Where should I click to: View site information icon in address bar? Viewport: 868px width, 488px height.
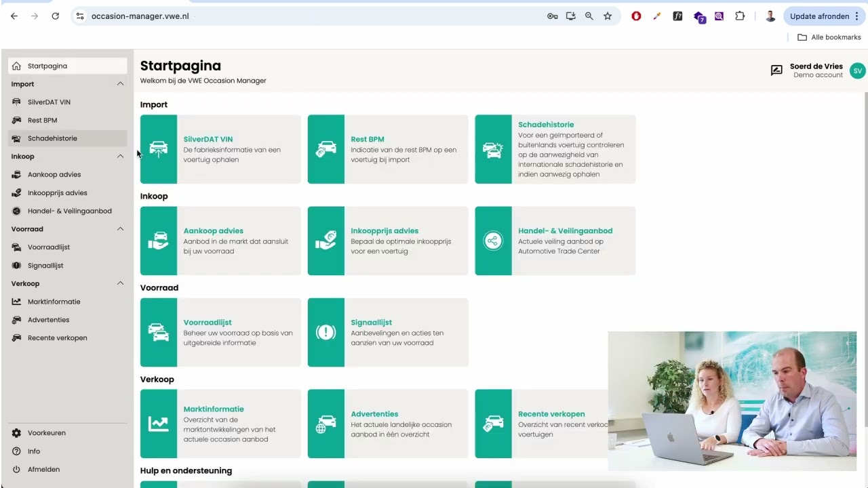80,16
